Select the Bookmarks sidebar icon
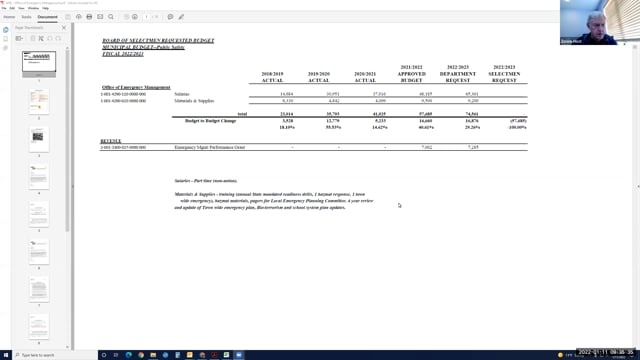This screenshot has height=360, width=640. point(5,39)
